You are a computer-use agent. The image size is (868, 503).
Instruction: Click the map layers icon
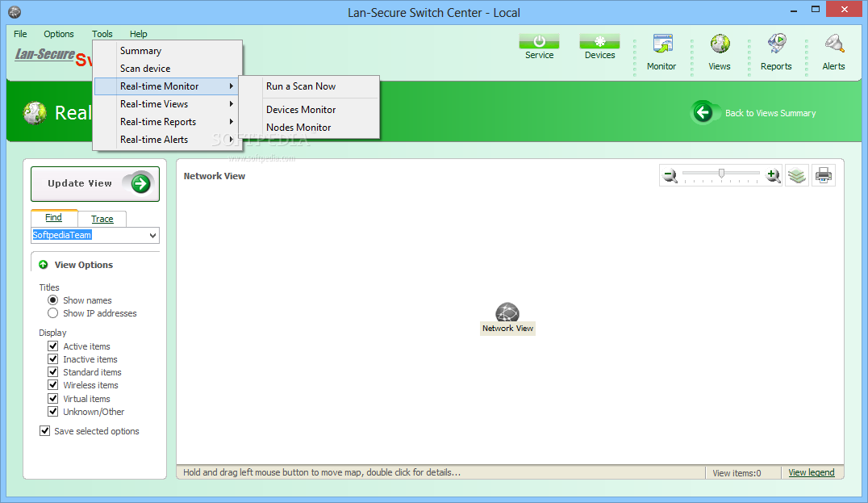click(x=796, y=176)
